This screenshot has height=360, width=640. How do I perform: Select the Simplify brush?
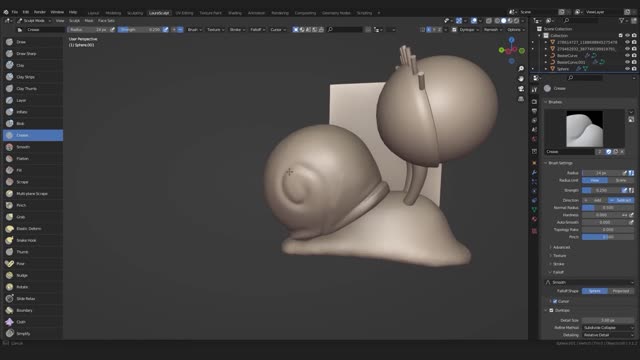click(33, 333)
